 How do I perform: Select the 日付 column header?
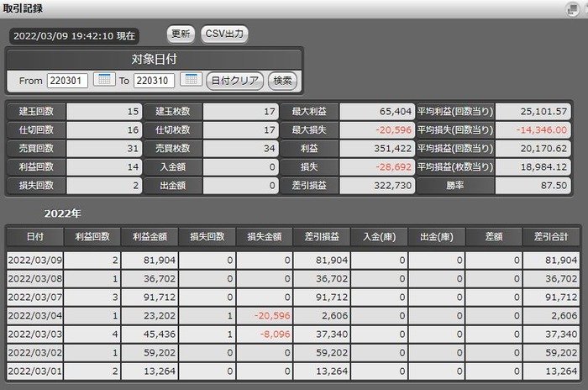(35, 236)
